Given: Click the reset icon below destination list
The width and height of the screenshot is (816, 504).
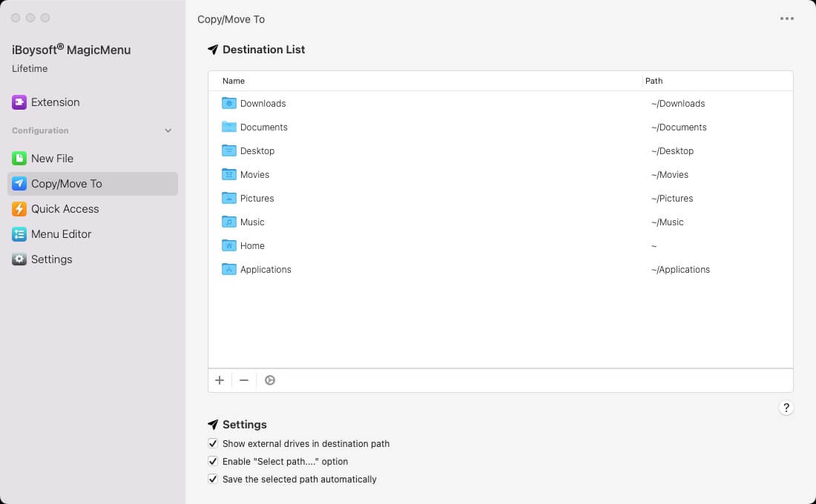Looking at the screenshot, I should pos(270,380).
